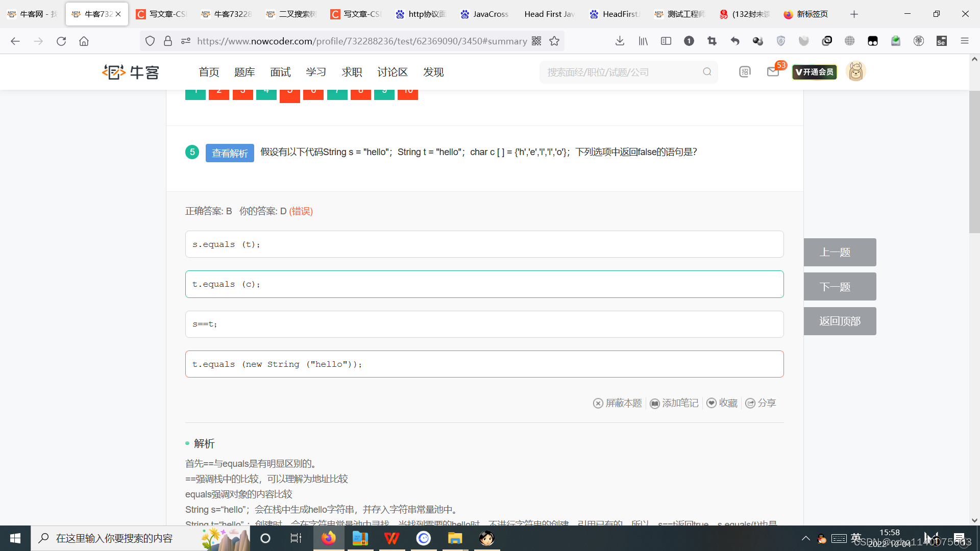Open the screenshot crop extension icon
This screenshot has height=551, width=980.
pos(712,41)
